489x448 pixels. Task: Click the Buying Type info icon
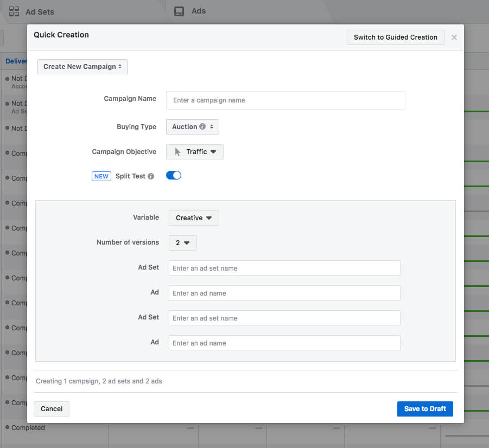[x=202, y=127]
